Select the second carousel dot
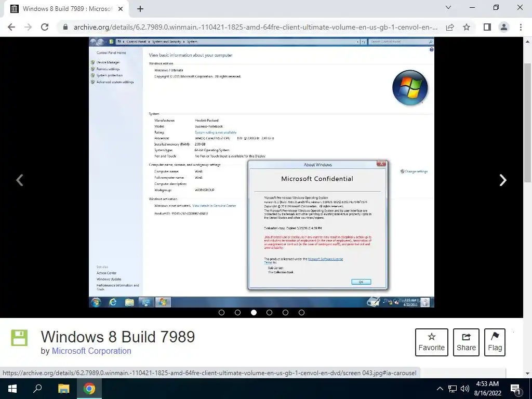532x399 pixels. pyautogui.click(x=237, y=312)
